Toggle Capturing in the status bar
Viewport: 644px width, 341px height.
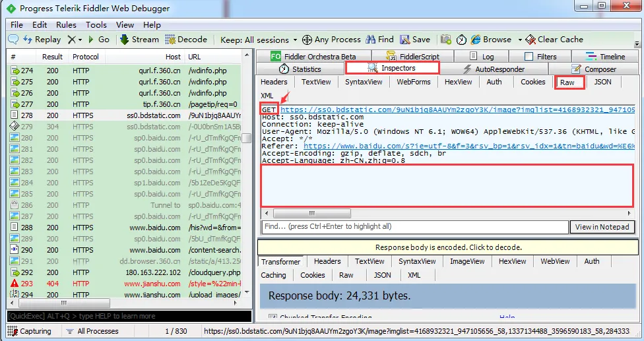click(30, 331)
